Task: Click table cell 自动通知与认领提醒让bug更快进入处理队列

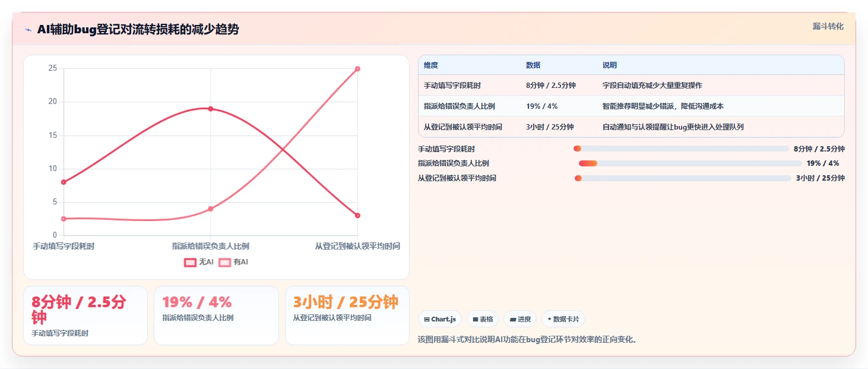Action: (x=673, y=127)
